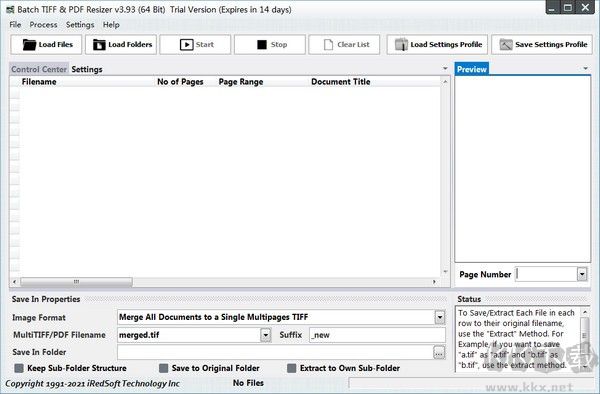Open the Help menu
The image size is (600, 394).
111,25
